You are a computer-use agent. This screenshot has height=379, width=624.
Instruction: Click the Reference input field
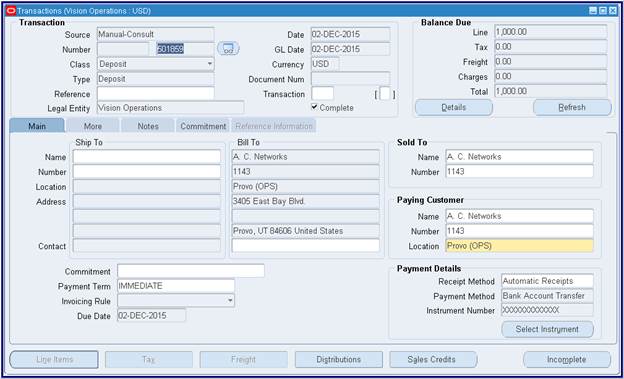tap(156, 94)
